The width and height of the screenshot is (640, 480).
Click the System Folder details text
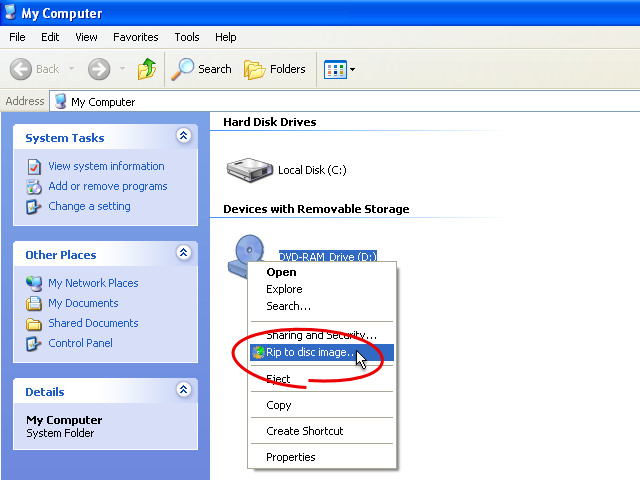(60, 433)
